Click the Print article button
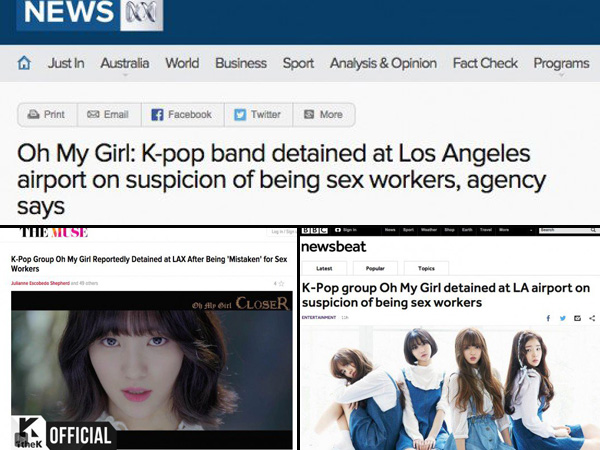 47,114
